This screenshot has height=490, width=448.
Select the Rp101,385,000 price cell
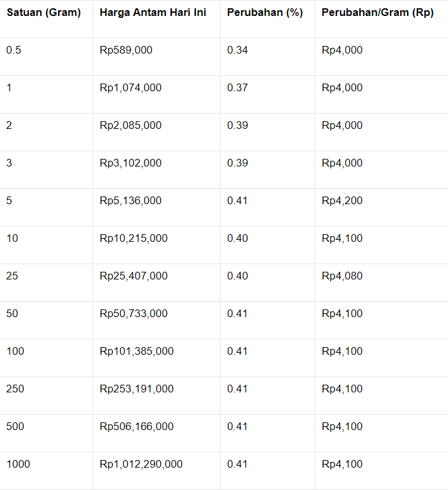click(x=136, y=352)
